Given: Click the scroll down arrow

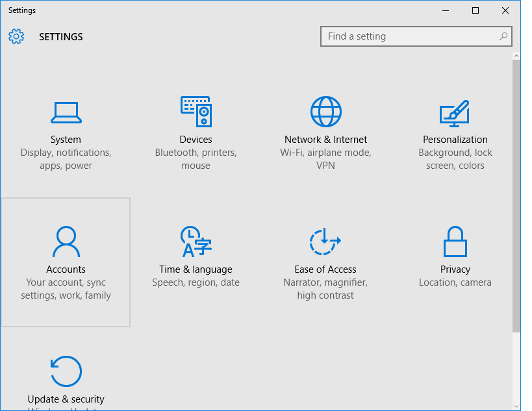Looking at the screenshot, I should 516,406.
